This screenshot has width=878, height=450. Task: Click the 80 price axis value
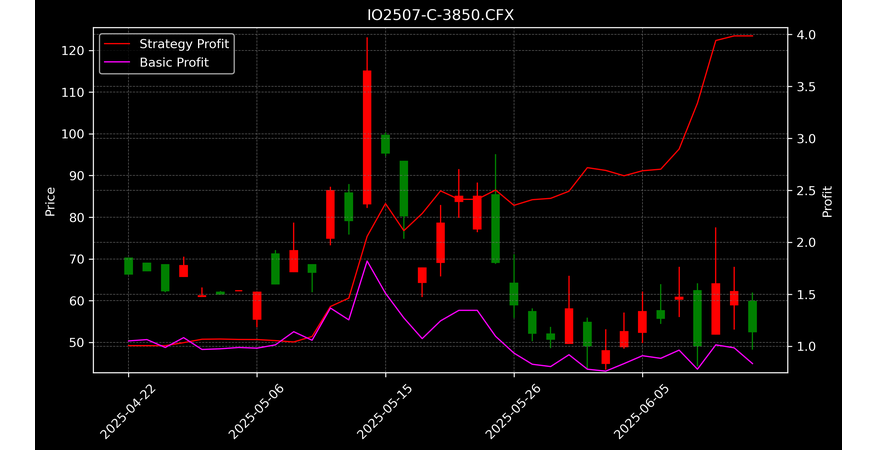pyautogui.click(x=77, y=218)
